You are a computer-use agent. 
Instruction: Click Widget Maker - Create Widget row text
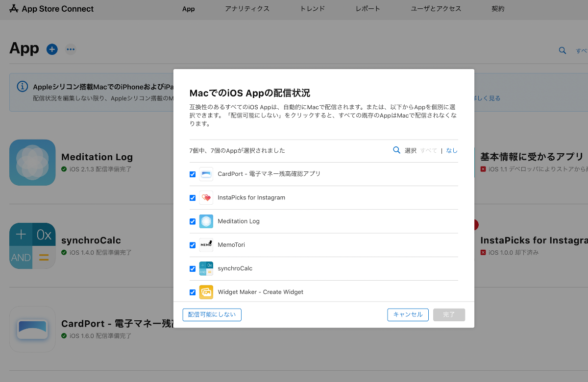click(x=261, y=292)
